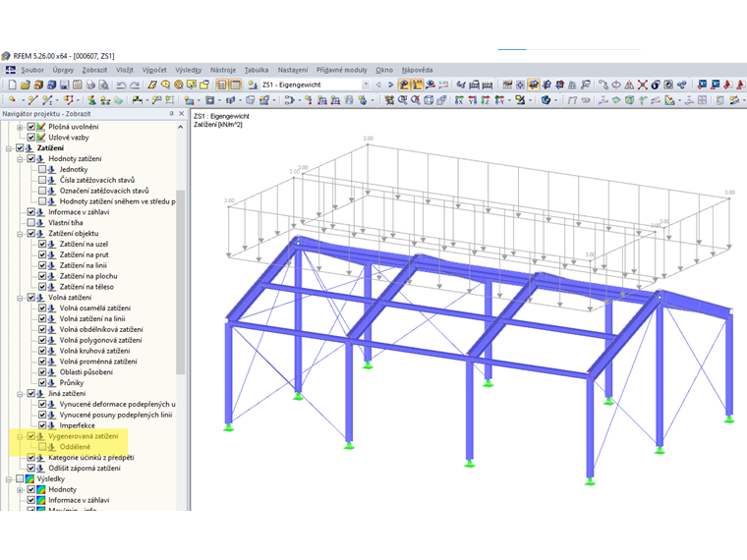This screenshot has height=560, width=747.
Task: Check the Vlastní tíha checkbox
Action: pyautogui.click(x=31, y=222)
